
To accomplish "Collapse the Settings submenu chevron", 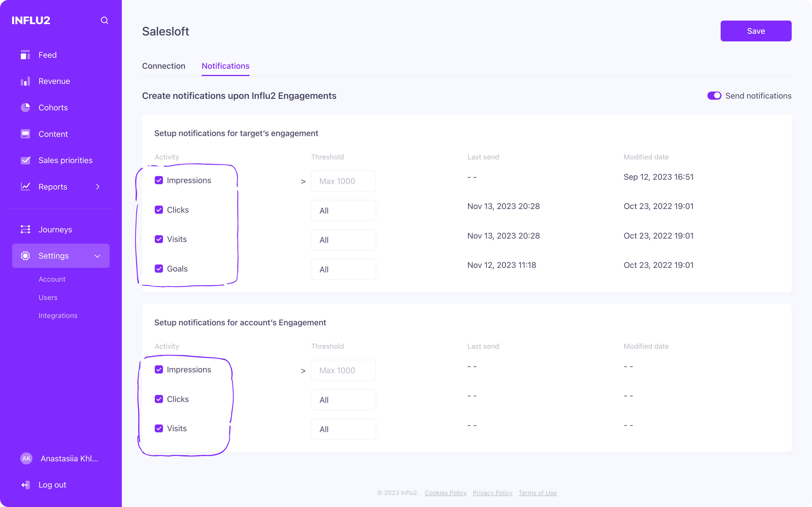I will coord(97,256).
